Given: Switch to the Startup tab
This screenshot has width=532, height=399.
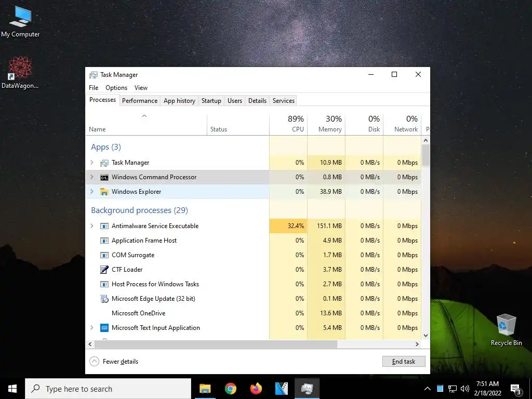Looking at the screenshot, I should pos(211,101).
